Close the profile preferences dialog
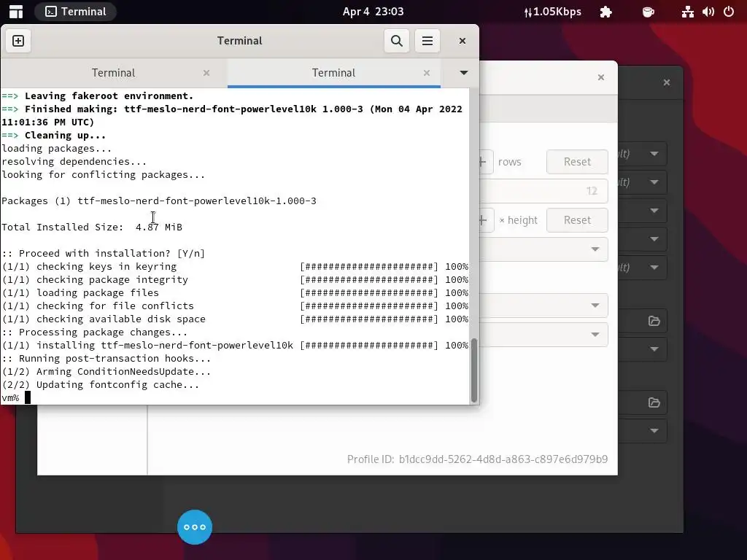The height and width of the screenshot is (560, 747). click(601, 77)
